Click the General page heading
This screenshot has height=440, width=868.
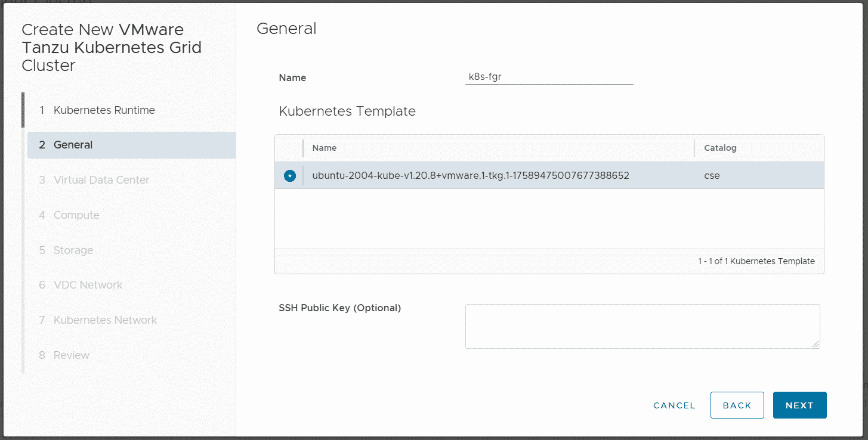pyautogui.click(x=286, y=29)
